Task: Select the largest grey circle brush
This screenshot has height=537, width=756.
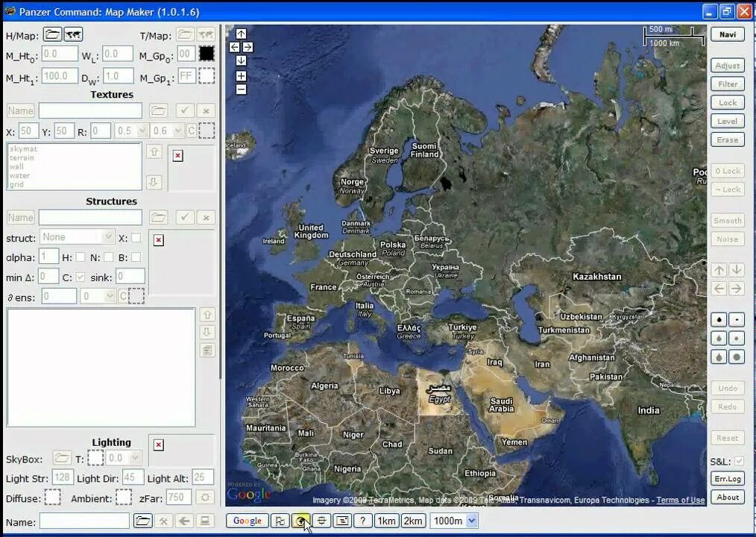Action: [736, 357]
